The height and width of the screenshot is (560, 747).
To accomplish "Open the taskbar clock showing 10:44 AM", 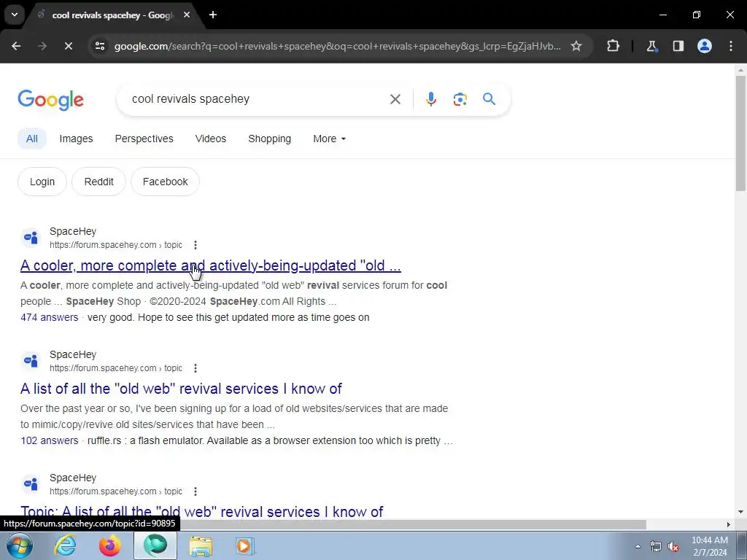I will tap(710, 546).
